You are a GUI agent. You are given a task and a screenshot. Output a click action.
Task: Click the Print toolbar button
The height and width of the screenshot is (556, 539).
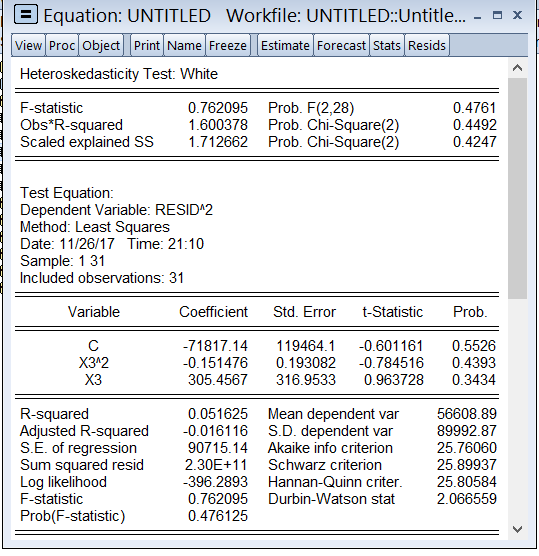(147, 45)
